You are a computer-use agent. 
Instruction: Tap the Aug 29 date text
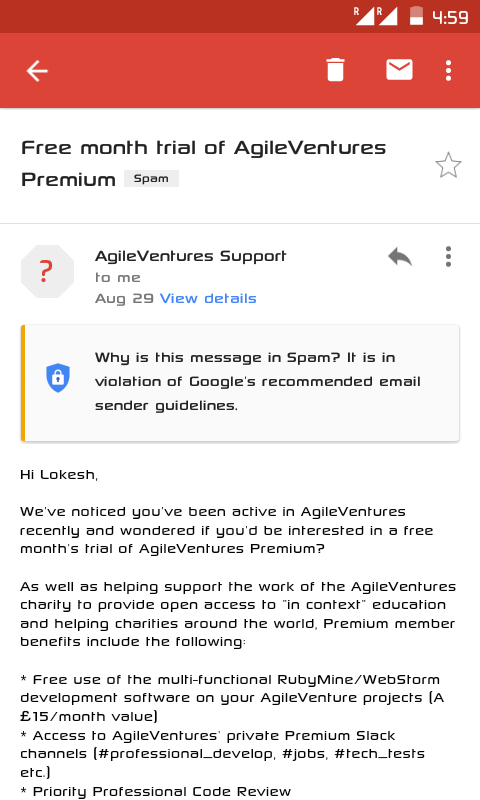tap(124, 298)
